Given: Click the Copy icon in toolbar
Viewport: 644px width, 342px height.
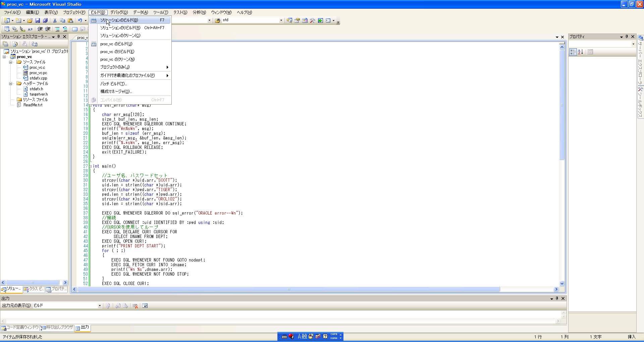Looking at the screenshot, I should [62, 20].
